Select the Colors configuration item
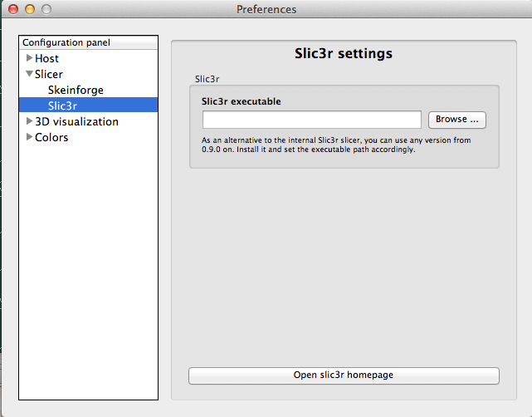The height and width of the screenshot is (417, 532). (x=51, y=137)
